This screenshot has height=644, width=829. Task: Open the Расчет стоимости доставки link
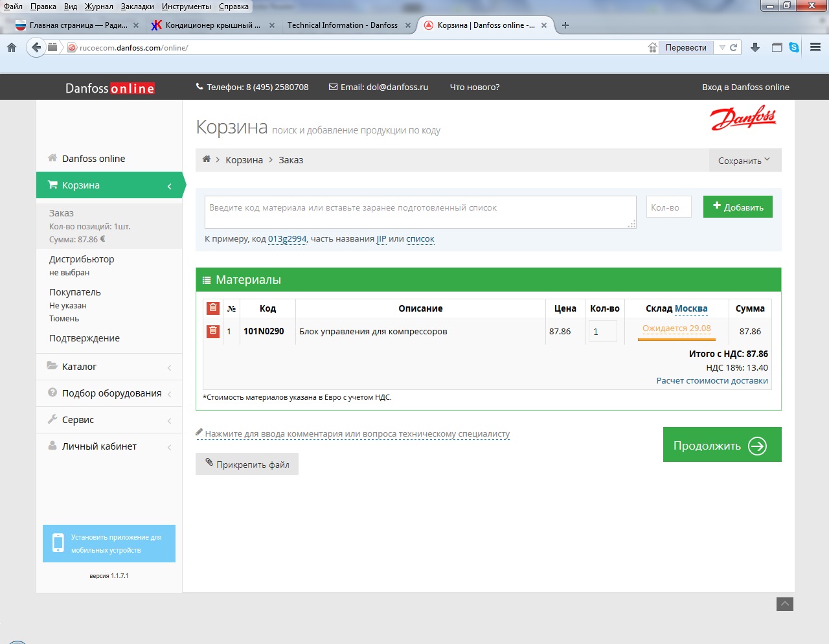pos(712,381)
